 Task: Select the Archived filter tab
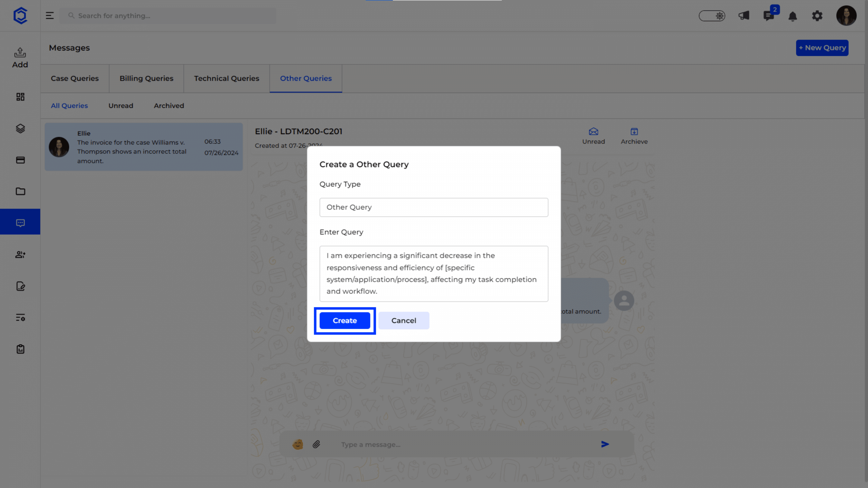(x=169, y=106)
